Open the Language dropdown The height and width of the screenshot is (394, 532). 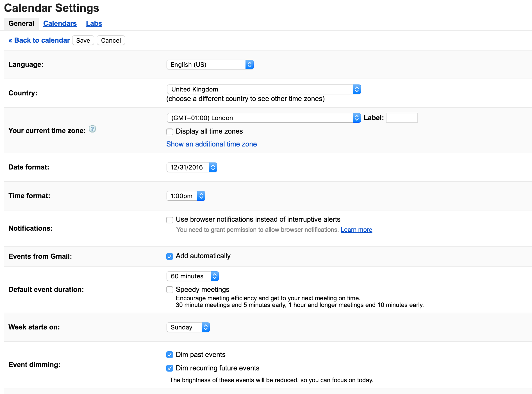click(x=210, y=65)
